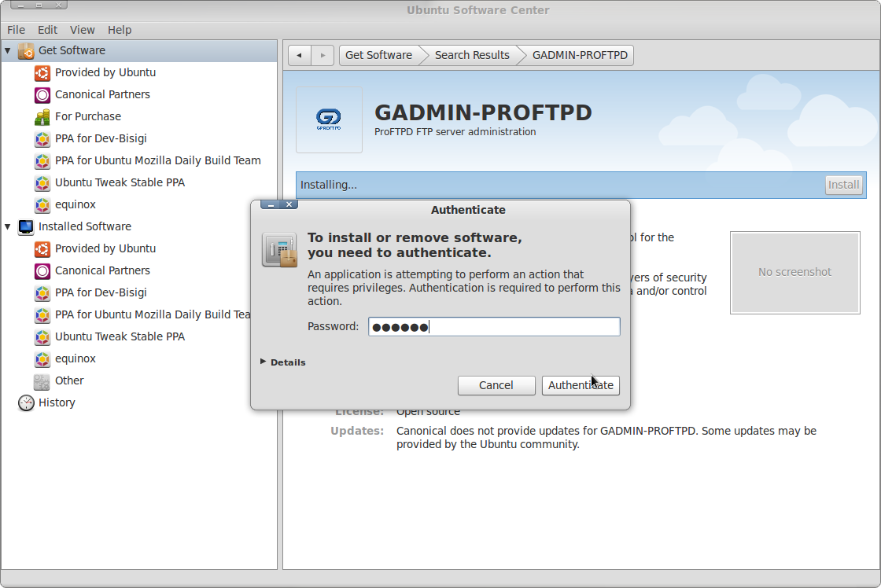Image resolution: width=881 pixels, height=588 pixels.
Task: Click the For Purchase coins icon
Action: click(x=42, y=117)
